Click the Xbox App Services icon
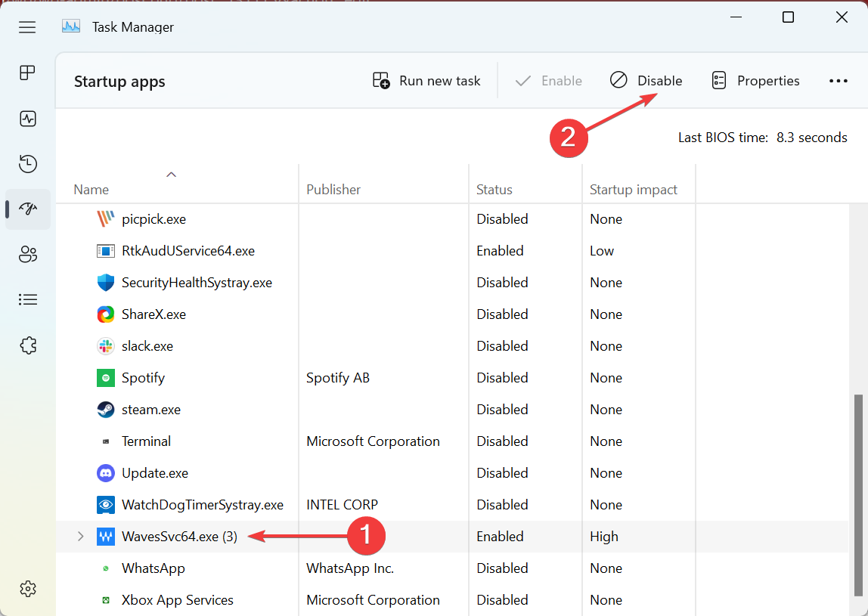 coord(106,600)
